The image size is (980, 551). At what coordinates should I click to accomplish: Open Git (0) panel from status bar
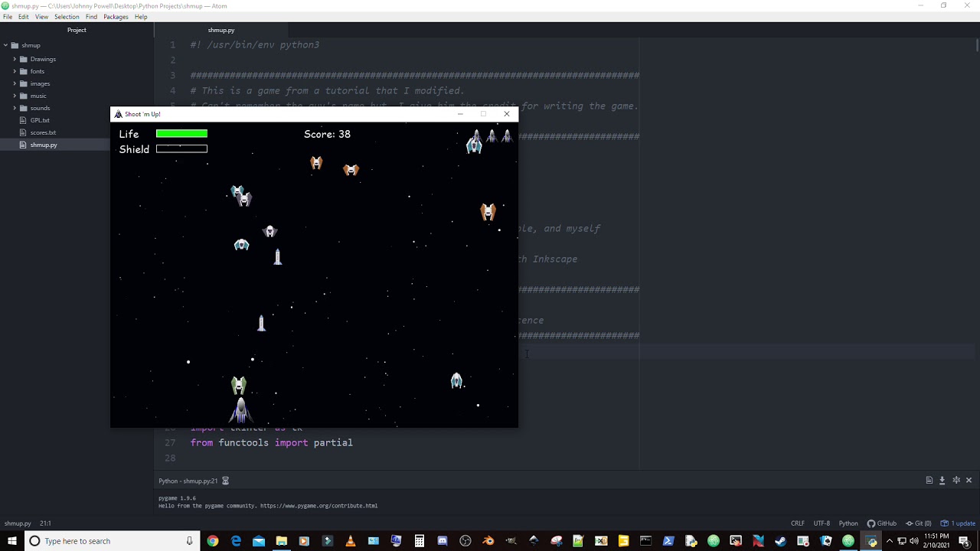[919, 523]
